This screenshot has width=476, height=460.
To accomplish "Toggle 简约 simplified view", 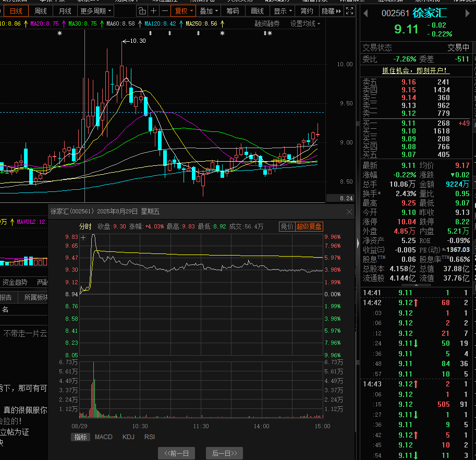I will (307, 11).
